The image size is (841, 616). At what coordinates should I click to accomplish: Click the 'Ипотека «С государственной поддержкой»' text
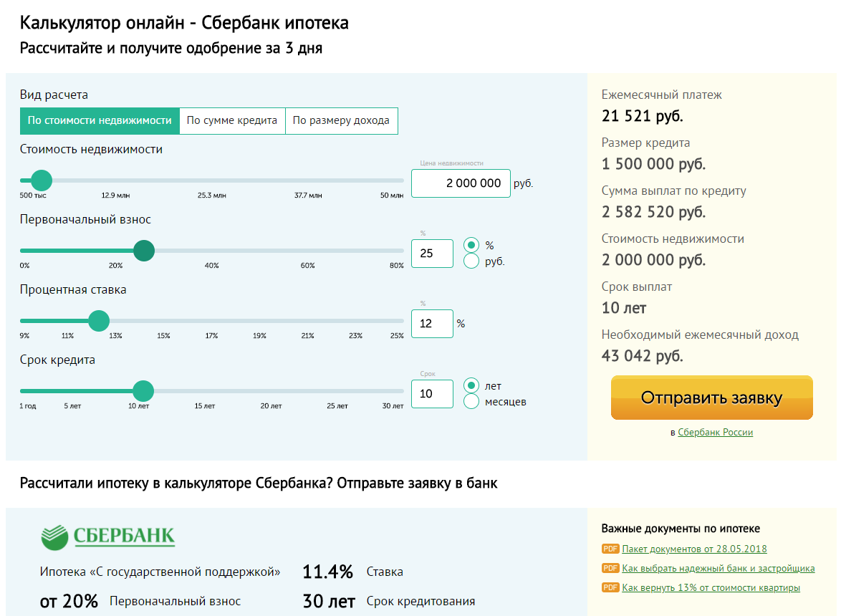tap(160, 572)
